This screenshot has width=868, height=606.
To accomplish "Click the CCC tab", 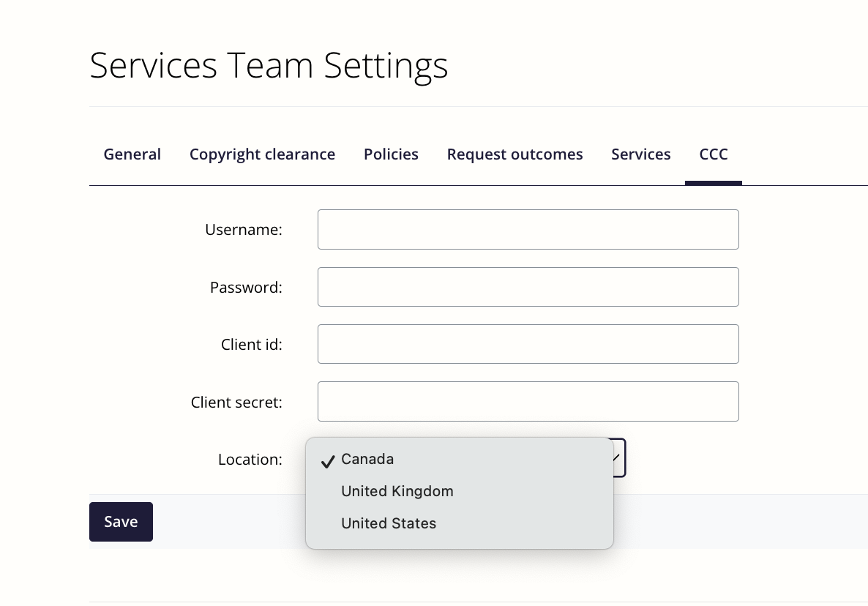I will click(x=713, y=154).
